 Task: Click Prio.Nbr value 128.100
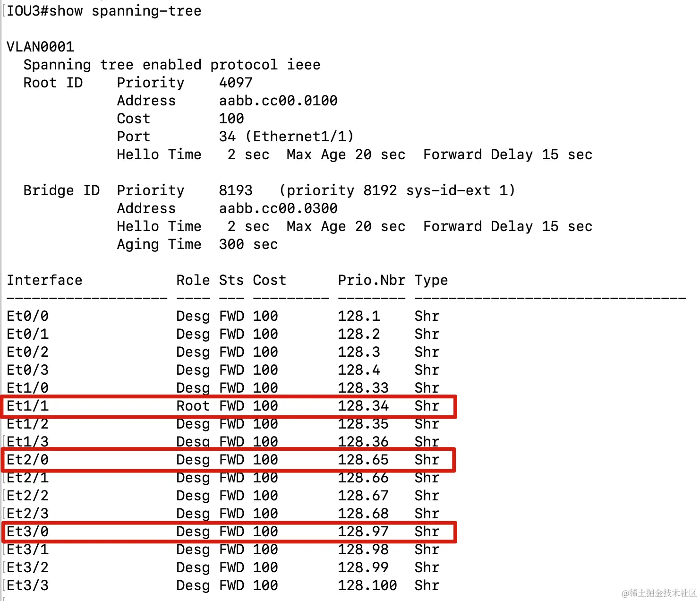coord(367,585)
